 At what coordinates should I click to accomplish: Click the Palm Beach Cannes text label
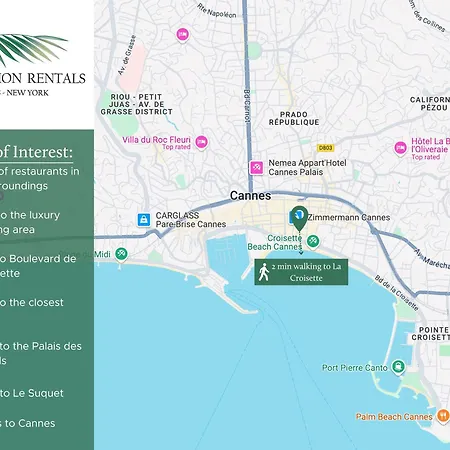tap(394, 417)
